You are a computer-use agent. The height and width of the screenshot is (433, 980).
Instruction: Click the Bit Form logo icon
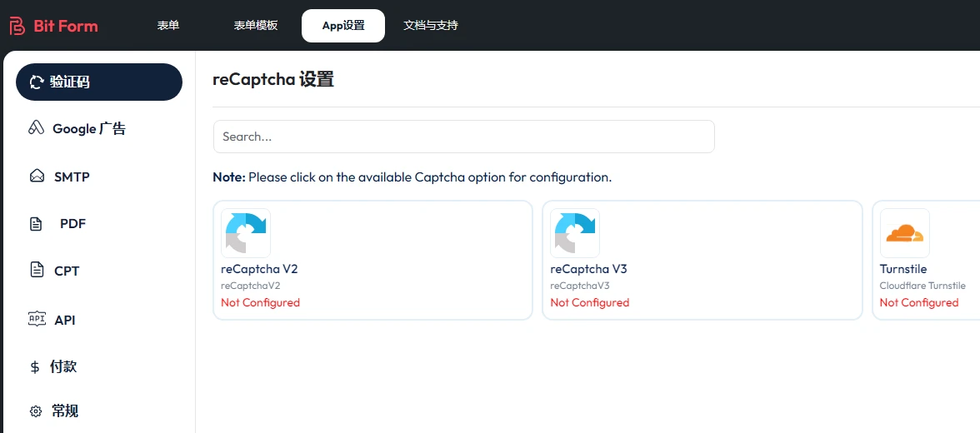tap(17, 26)
